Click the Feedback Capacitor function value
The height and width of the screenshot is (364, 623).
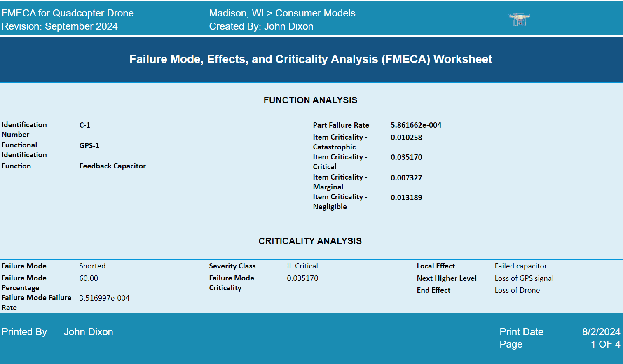coord(112,166)
